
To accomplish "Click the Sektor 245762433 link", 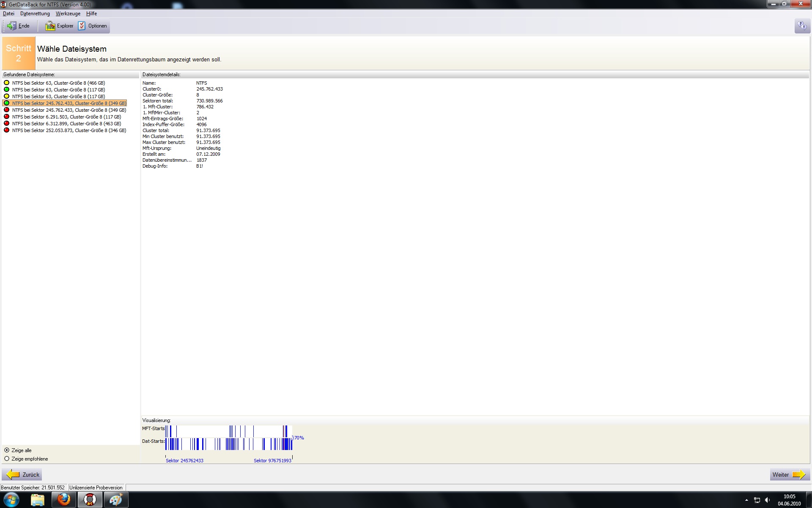I will (x=184, y=461).
